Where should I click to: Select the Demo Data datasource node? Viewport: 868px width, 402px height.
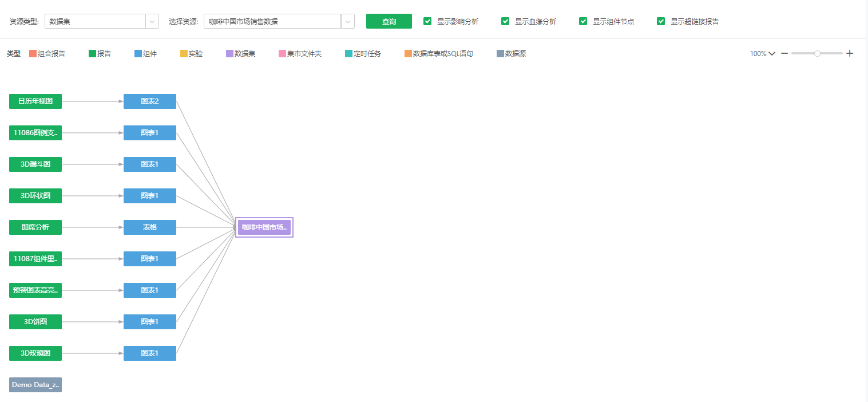pos(35,385)
